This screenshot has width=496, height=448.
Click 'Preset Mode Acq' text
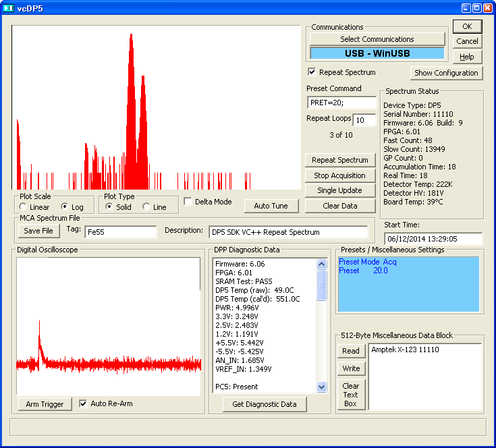[367, 262]
